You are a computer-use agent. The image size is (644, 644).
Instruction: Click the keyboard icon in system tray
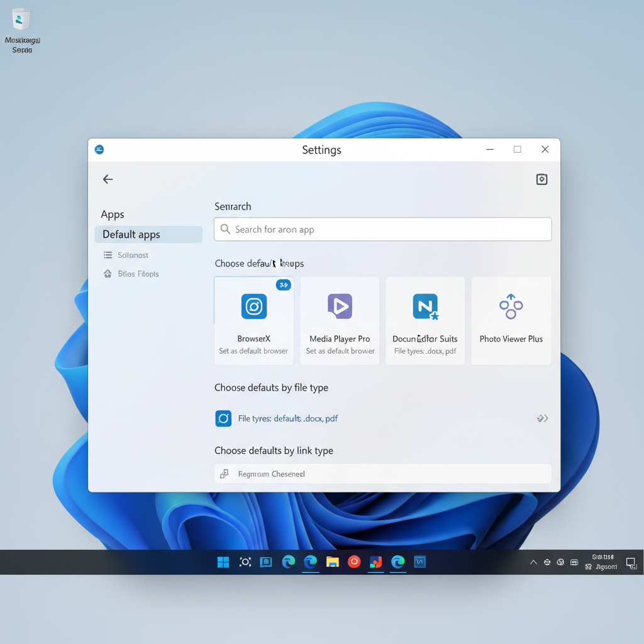[574, 562]
